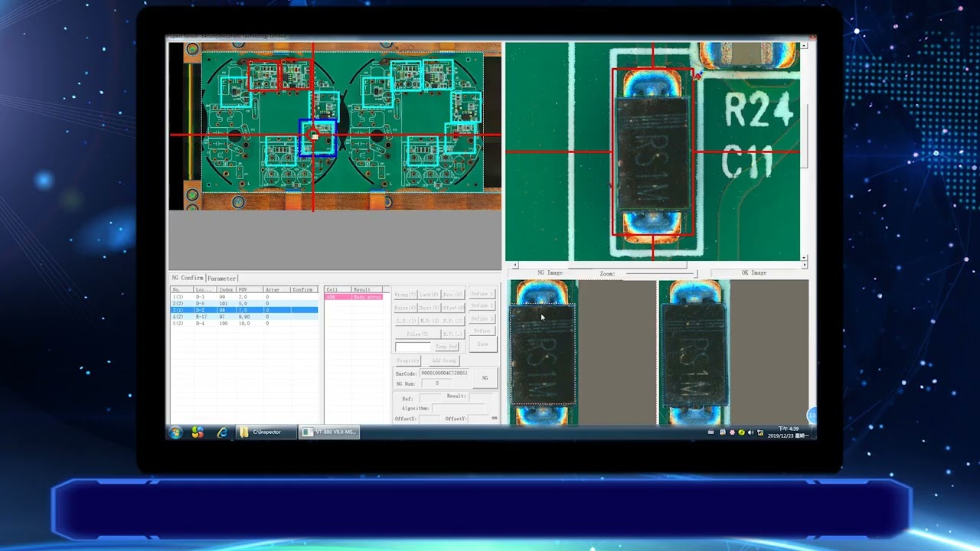Image resolution: width=980 pixels, height=551 pixels.
Task: Click the blue-highlighted region on PCB overview
Action: [318, 139]
